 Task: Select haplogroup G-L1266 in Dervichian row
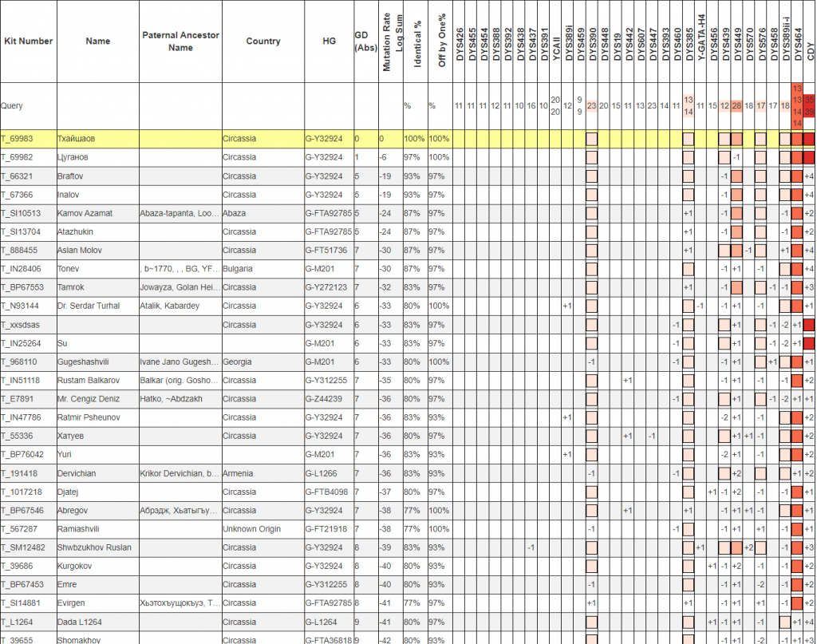(324, 473)
